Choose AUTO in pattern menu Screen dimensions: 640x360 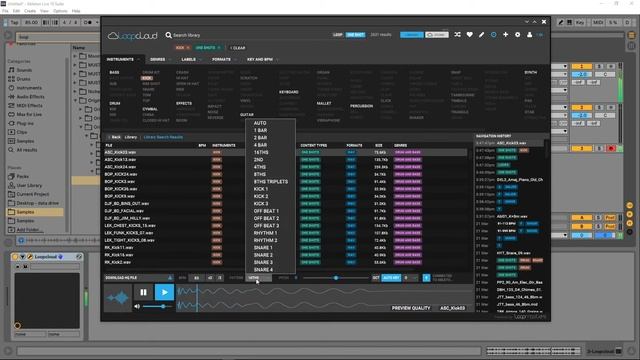(x=260, y=123)
